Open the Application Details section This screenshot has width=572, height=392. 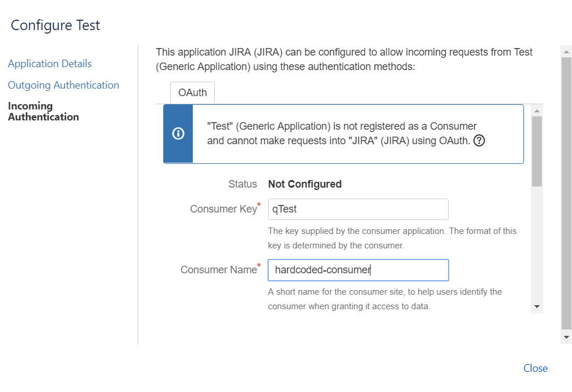pos(50,64)
